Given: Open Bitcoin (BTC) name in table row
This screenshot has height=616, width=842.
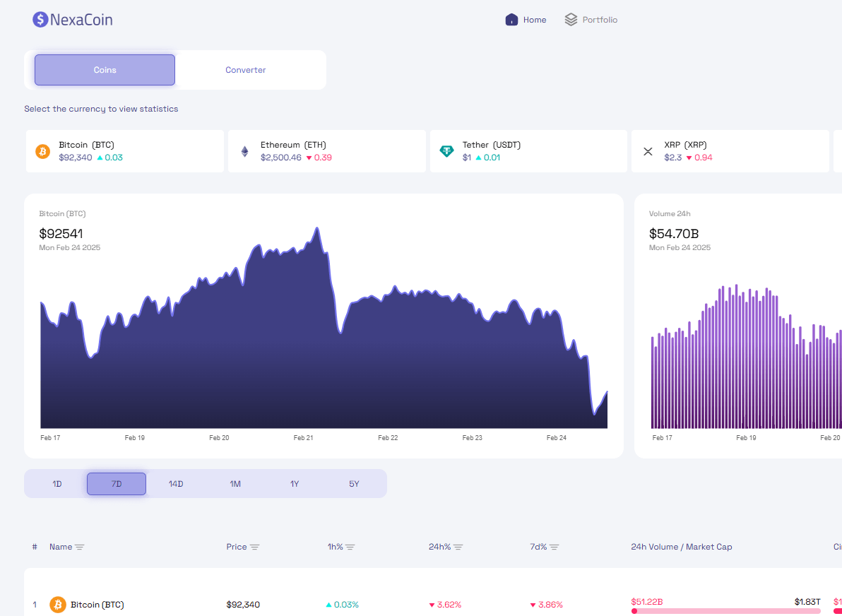Looking at the screenshot, I should [97, 605].
